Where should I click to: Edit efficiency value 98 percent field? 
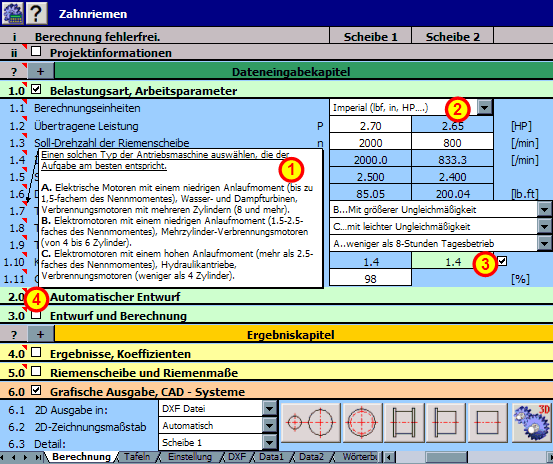tap(370, 279)
